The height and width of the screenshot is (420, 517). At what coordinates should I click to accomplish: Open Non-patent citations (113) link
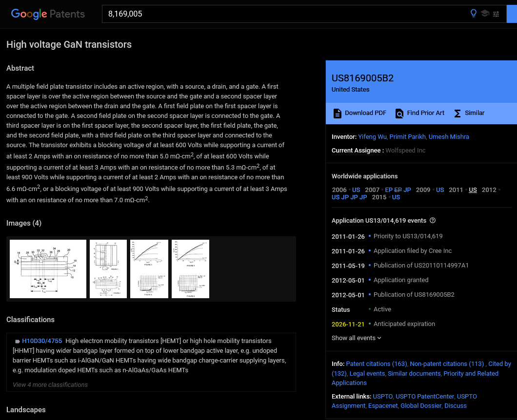pos(447,363)
